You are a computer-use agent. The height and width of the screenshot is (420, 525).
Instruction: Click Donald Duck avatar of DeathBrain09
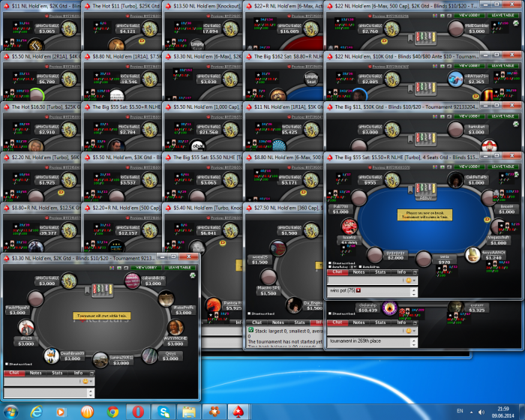click(52, 355)
